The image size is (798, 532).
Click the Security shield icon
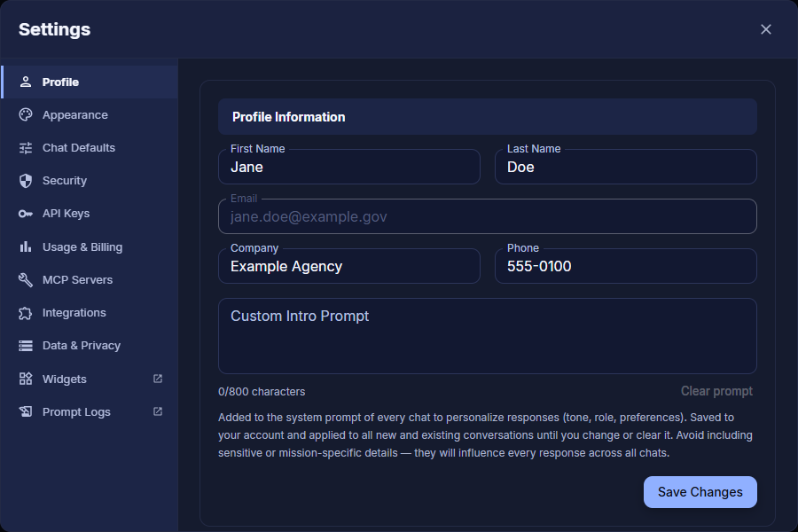[x=26, y=181]
